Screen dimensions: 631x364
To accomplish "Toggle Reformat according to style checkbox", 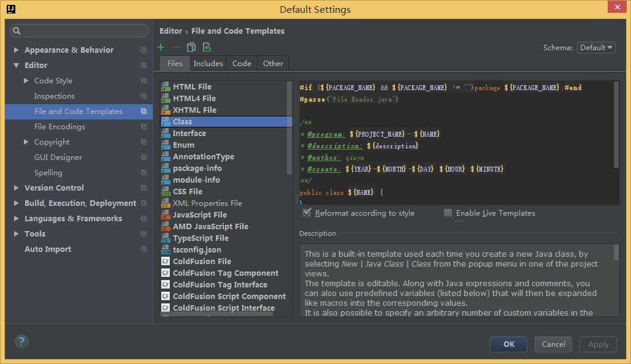I will point(307,213).
